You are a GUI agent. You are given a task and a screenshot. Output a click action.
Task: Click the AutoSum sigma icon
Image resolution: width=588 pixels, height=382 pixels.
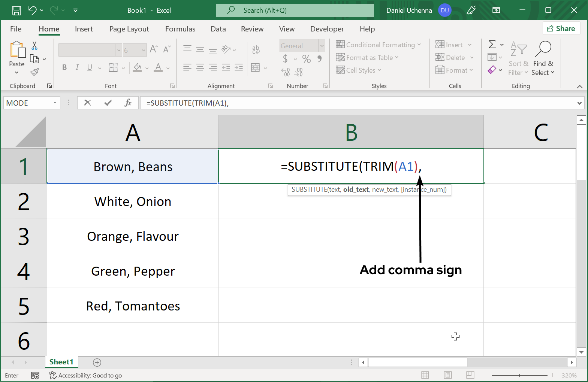point(492,45)
